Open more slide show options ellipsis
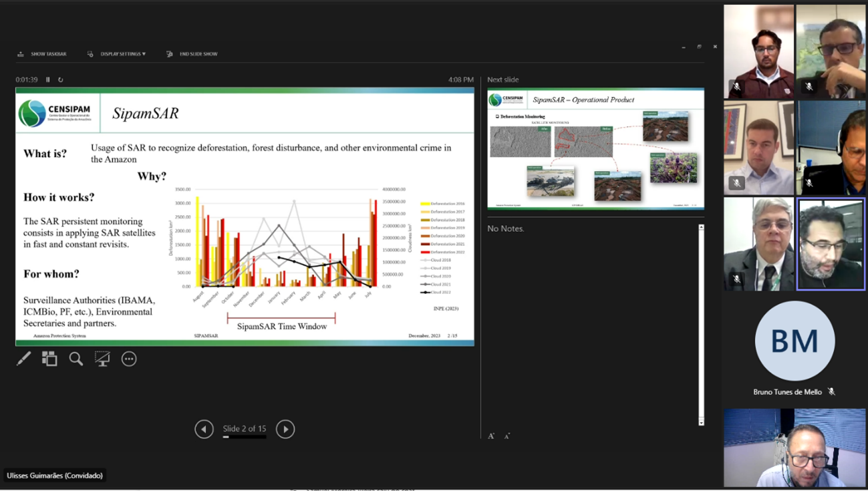 pyautogui.click(x=129, y=359)
